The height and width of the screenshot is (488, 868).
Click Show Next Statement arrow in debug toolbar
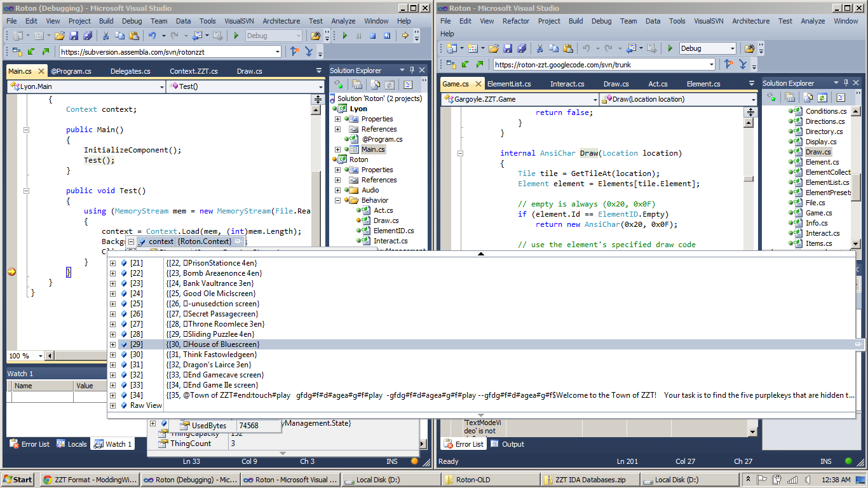(405, 36)
